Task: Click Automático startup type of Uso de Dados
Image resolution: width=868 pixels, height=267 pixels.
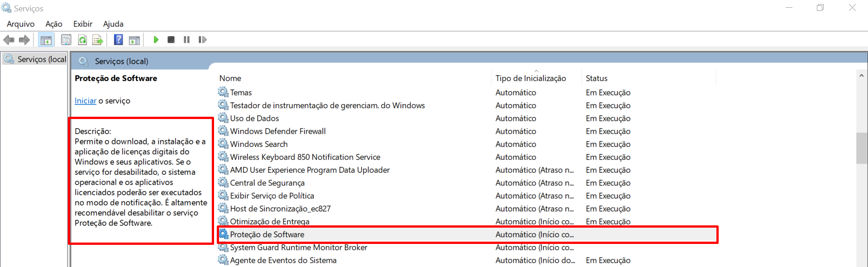Action: coord(515,118)
